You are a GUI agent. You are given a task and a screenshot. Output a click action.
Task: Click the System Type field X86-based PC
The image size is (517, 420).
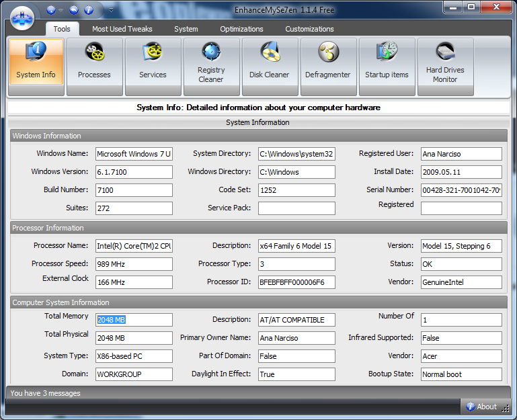134,356
